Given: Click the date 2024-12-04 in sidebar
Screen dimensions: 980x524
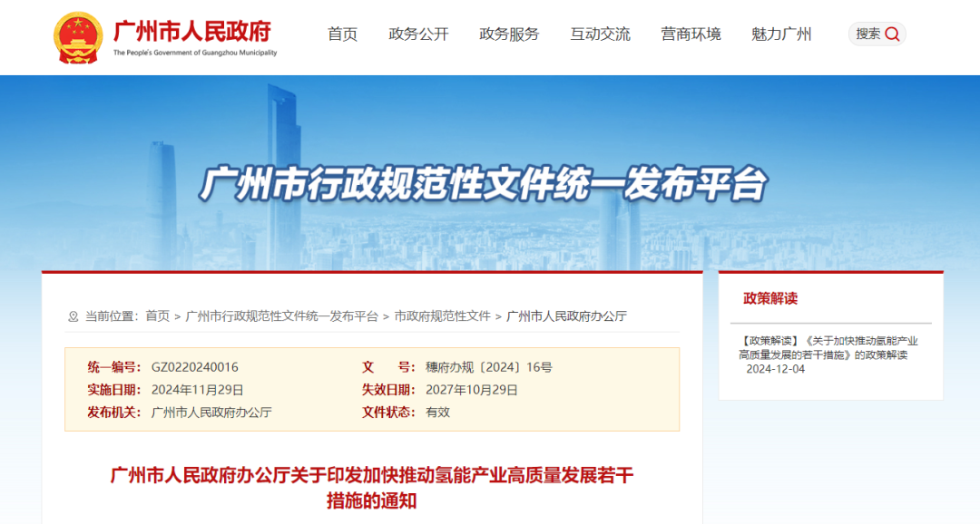Looking at the screenshot, I should coord(776,369).
